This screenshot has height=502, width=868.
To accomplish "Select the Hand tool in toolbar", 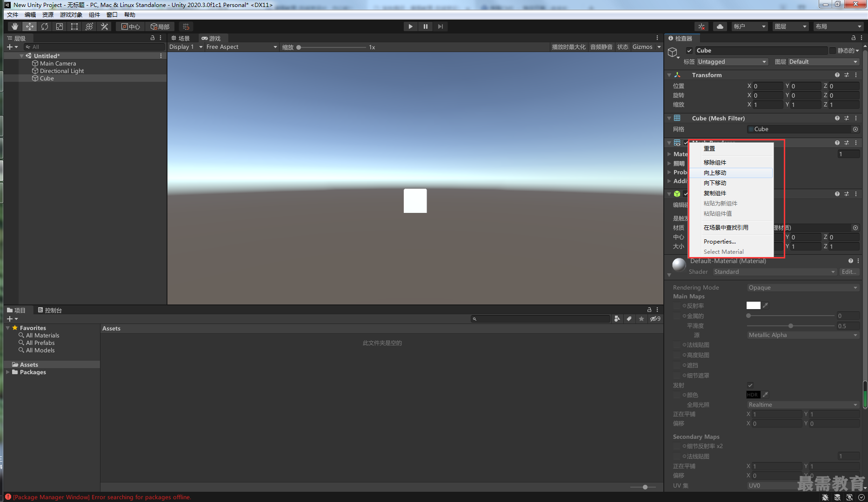I will (x=15, y=26).
